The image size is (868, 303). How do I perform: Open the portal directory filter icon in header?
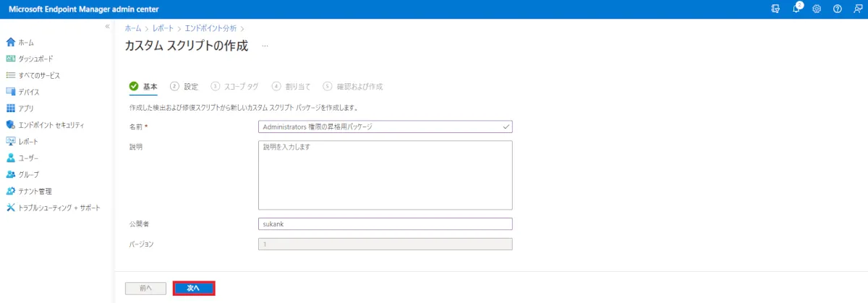(x=775, y=8)
